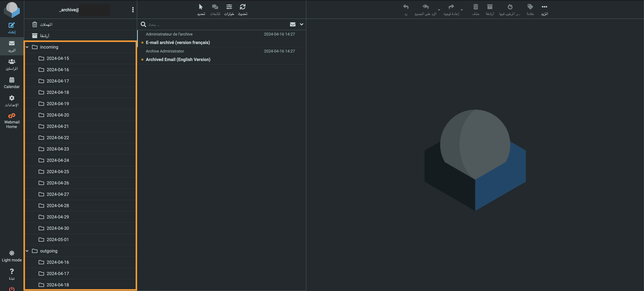Open the 2024-04-22 incoming folder
The height and width of the screenshot is (291, 644).
point(80,137)
